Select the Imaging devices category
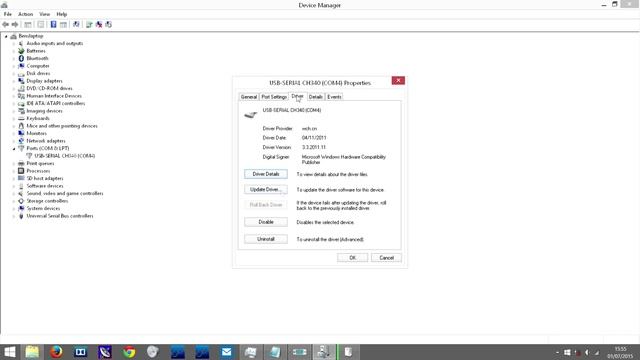The height and width of the screenshot is (360, 640). 44,111
